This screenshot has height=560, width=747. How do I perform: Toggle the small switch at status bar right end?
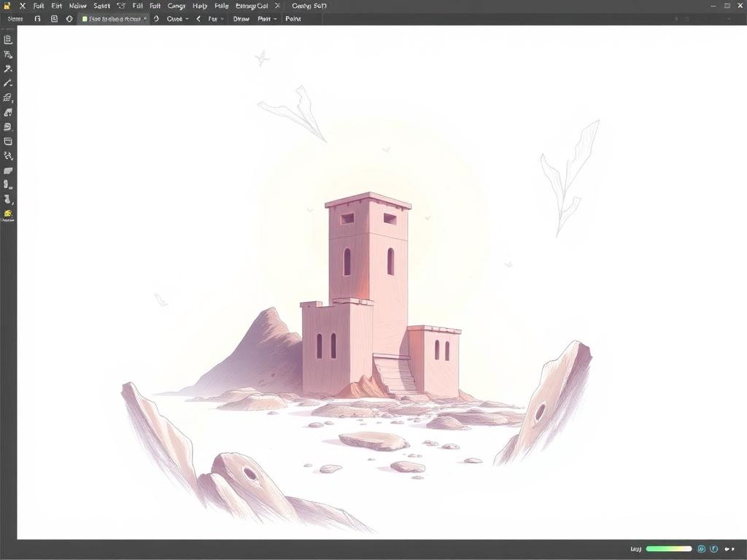pyautogui.click(x=729, y=549)
